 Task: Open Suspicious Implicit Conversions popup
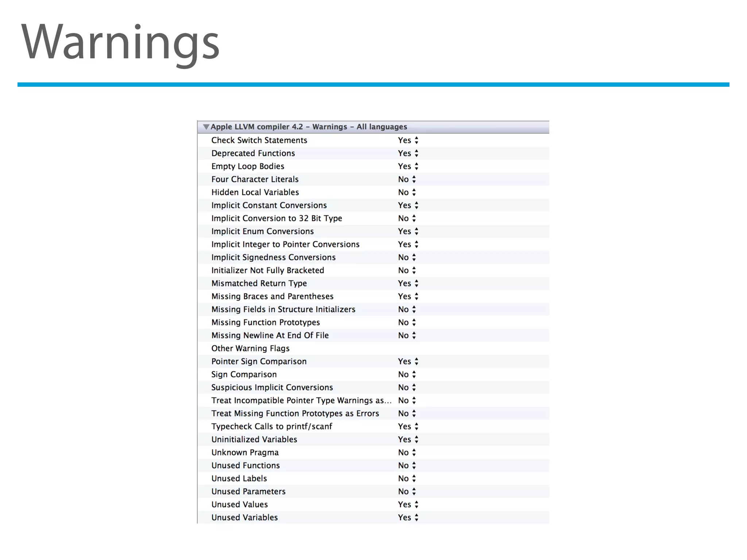point(407,388)
